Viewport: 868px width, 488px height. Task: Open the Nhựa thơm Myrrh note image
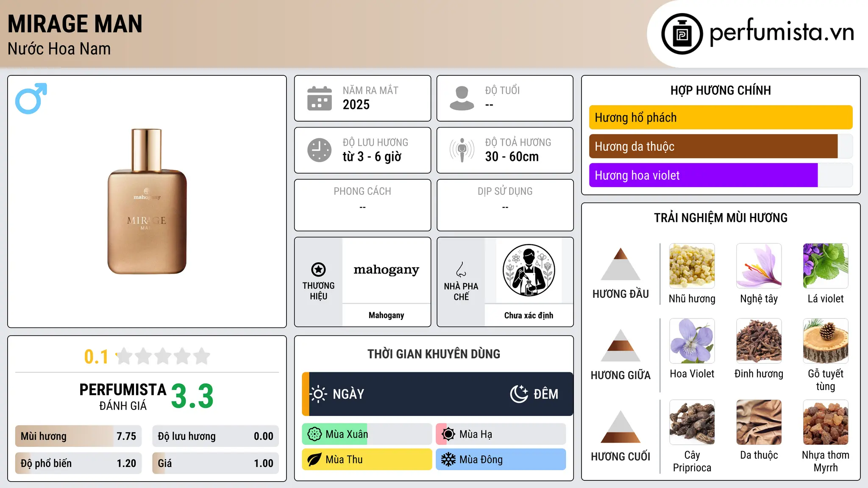[826, 422]
